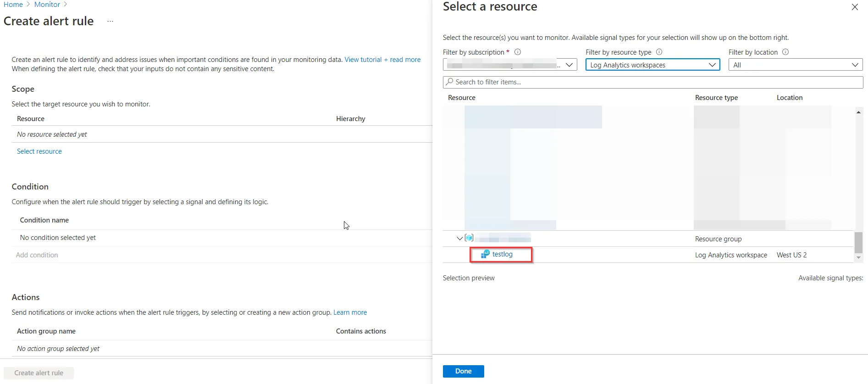The image size is (868, 384).
Task: Open the Filter by location dropdown
Action: click(795, 65)
